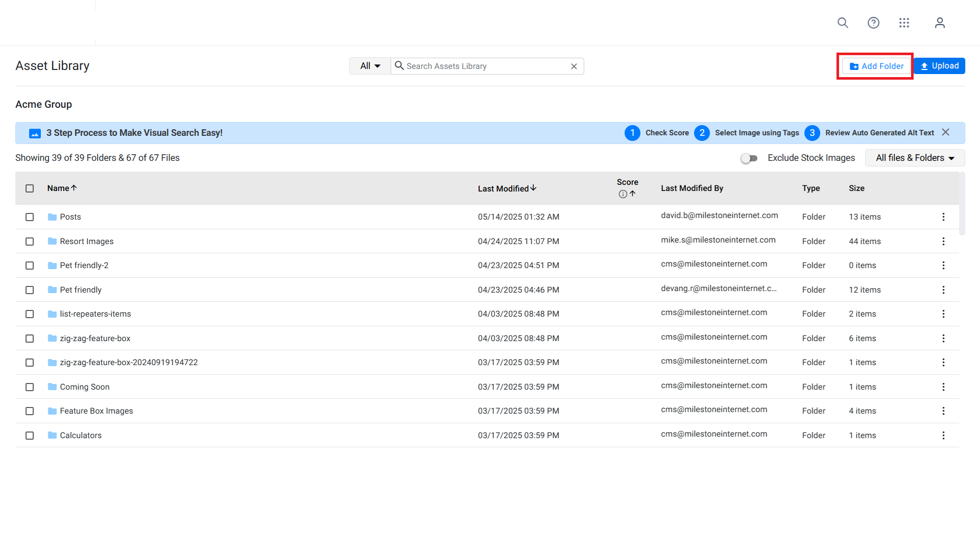Screen dimensions: 980x551
Task: Select the Feature Box Images checkbox
Action: coord(30,411)
